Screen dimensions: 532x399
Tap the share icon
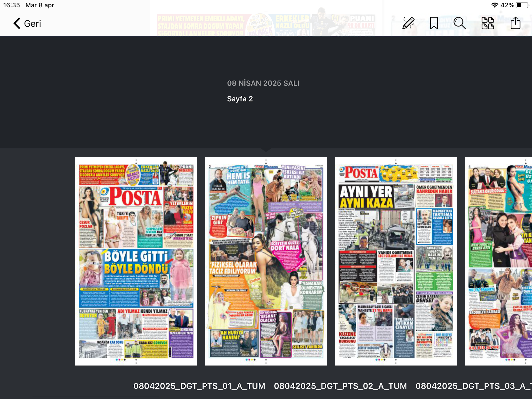tap(515, 23)
